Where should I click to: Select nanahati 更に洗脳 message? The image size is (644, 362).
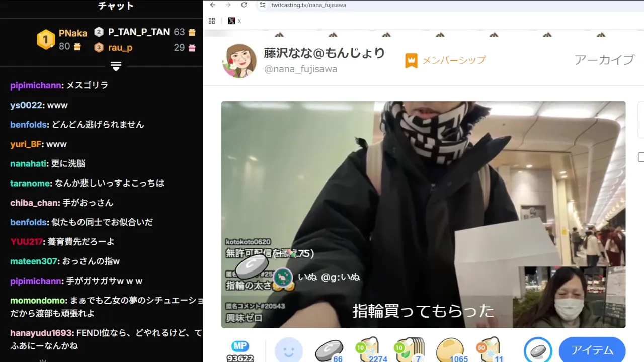pyautogui.click(x=48, y=163)
